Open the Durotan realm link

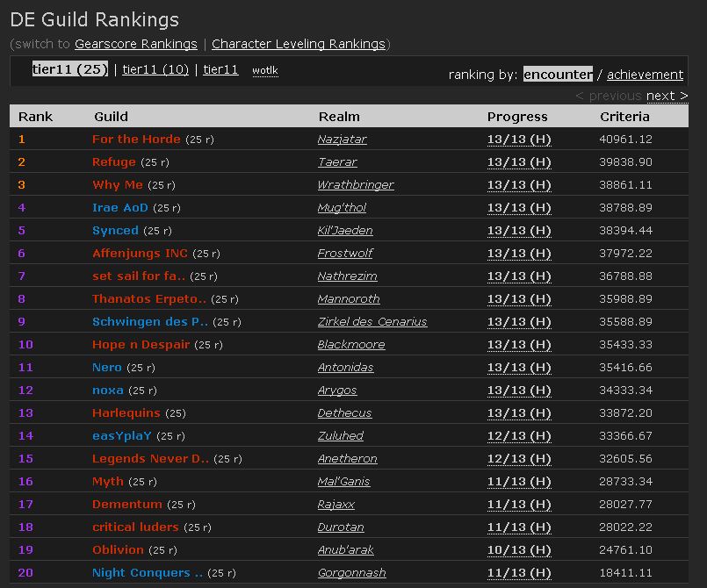coord(341,527)
